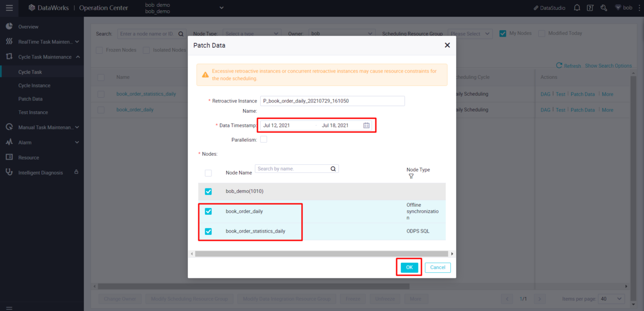
Task: Click Refresh in the background list
Action: point(568,66)
